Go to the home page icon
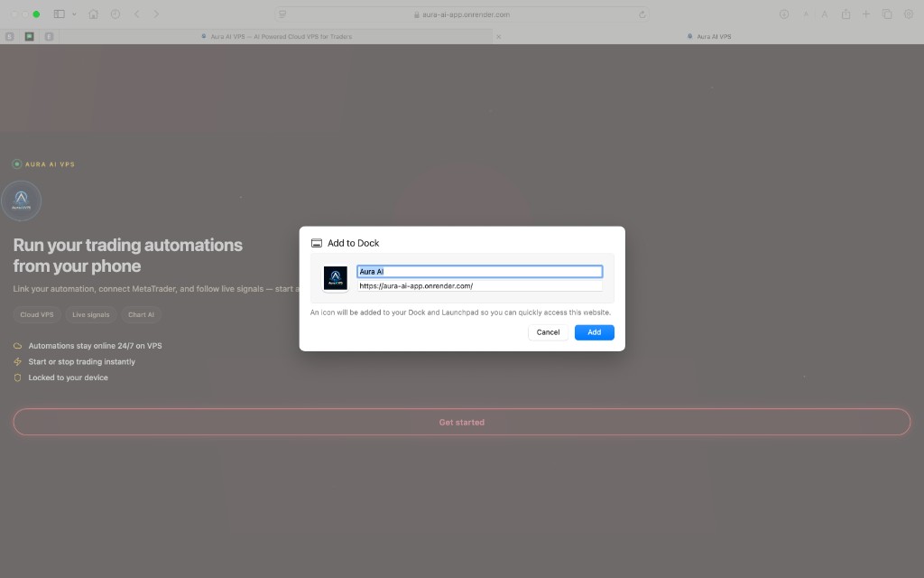This screenshot has width=924, height=578. 93,14
